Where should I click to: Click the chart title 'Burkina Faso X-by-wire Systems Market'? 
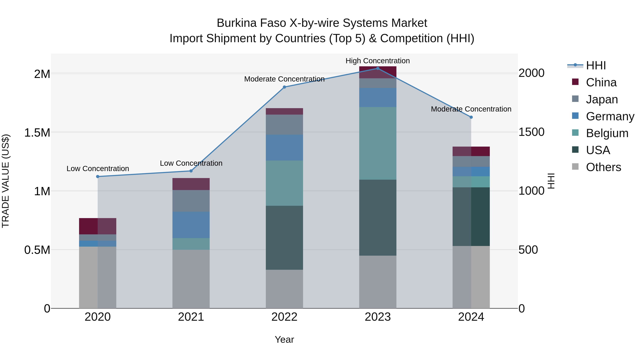coord(322,23)
